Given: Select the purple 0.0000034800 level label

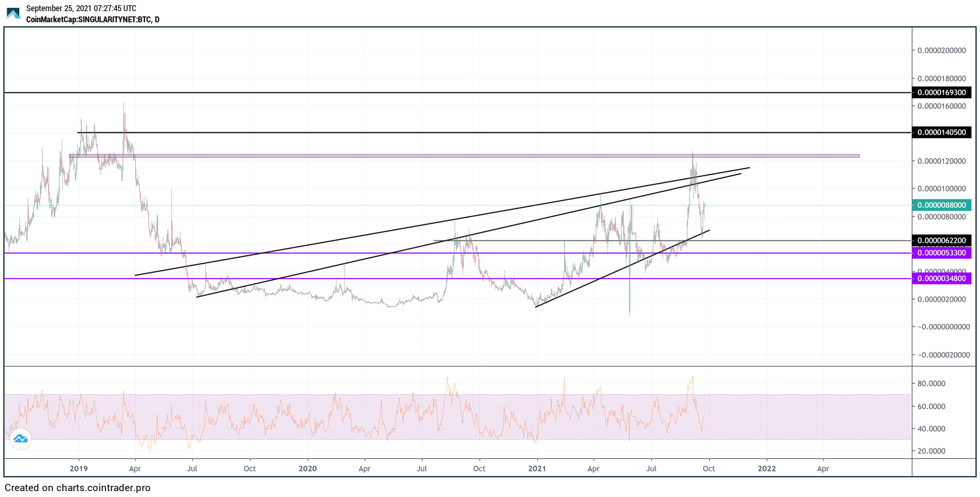Looking at the screenshot, I should (x=944, y=279).
